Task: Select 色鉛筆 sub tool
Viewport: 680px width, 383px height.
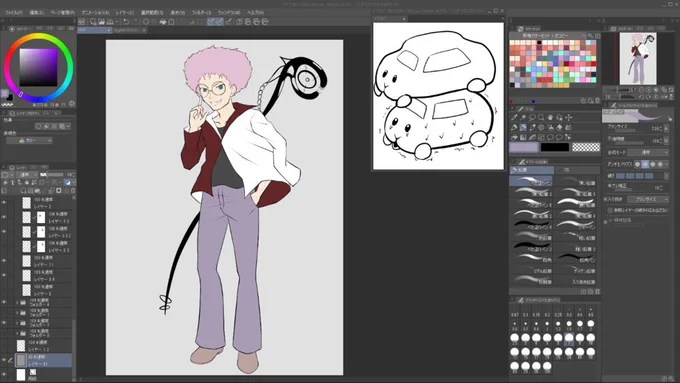Action: click(532, 237)
